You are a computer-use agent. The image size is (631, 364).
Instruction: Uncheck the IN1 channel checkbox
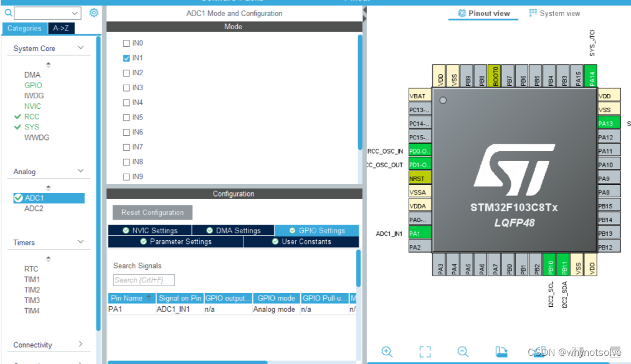[126, 58]
